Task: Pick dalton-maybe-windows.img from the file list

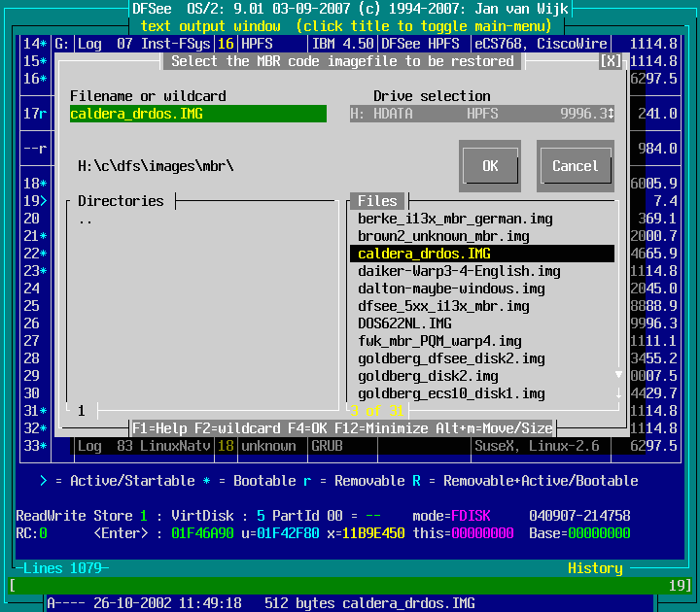Action: pos(451,289)
